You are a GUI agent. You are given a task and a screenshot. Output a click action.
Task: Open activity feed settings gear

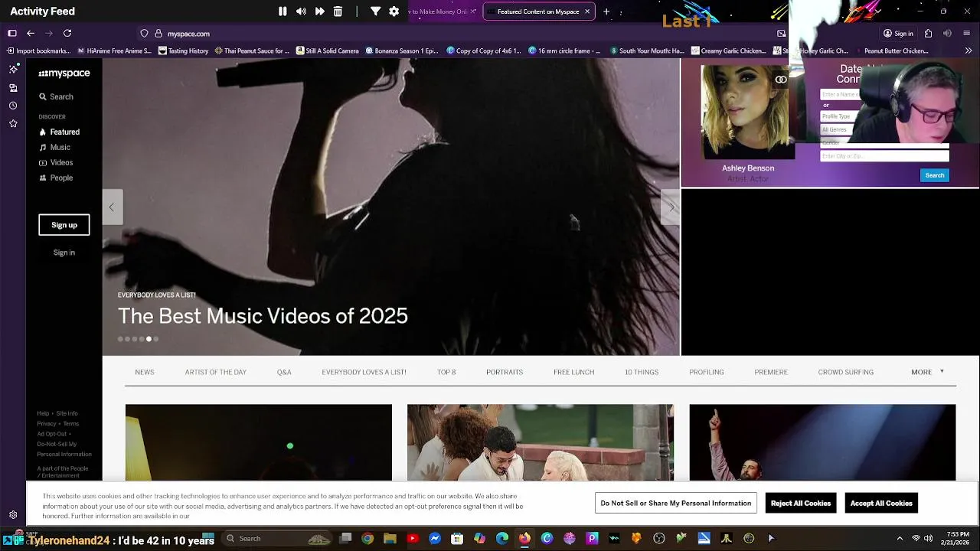pyautogui.click(x=394, y=11)
